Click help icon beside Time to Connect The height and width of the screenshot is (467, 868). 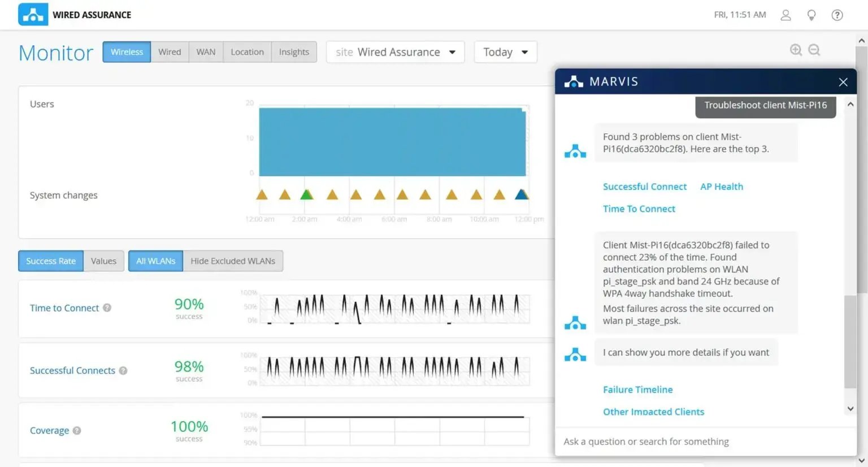[x=107, y=308]
